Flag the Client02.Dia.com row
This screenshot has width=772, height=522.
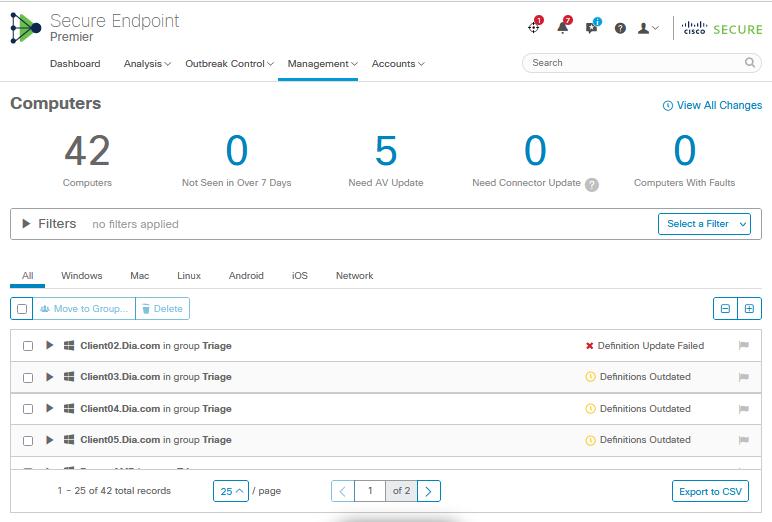click(744, 346)
